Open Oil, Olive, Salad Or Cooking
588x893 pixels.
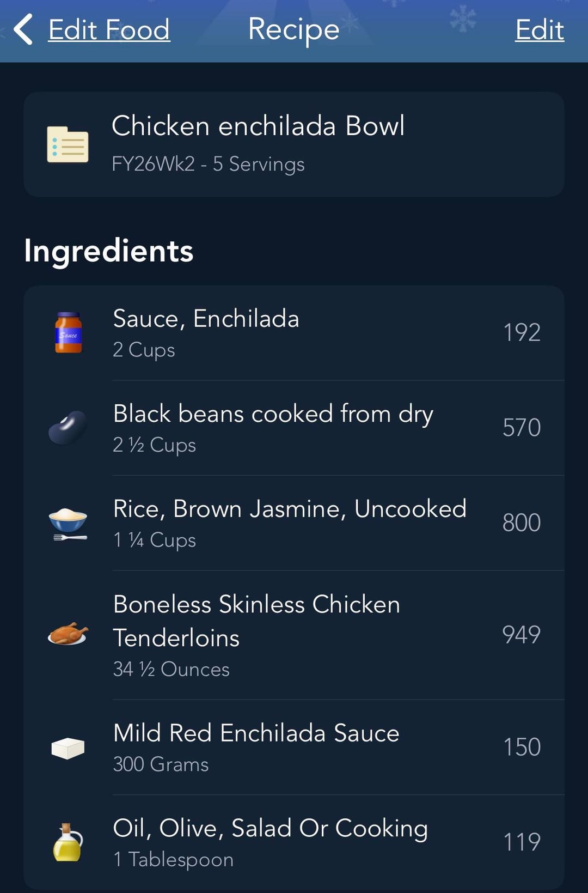[x=270, y=828]
